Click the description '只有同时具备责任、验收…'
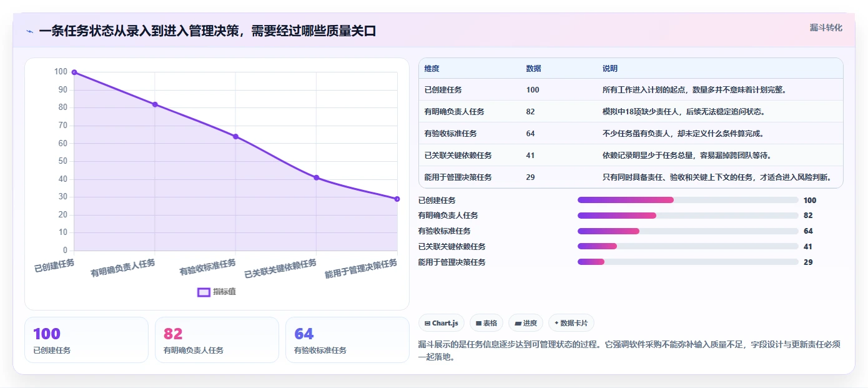 [x=717, y=177]
